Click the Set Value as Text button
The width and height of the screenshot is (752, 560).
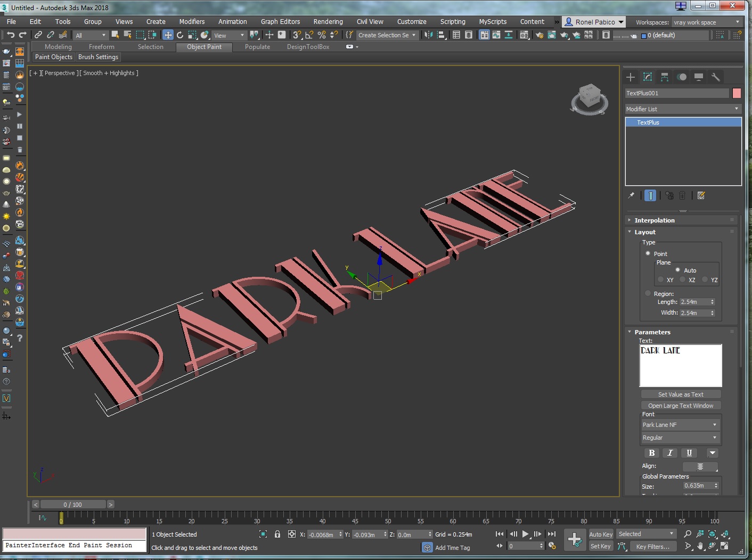pyautogui.click(x=681, y=394)
